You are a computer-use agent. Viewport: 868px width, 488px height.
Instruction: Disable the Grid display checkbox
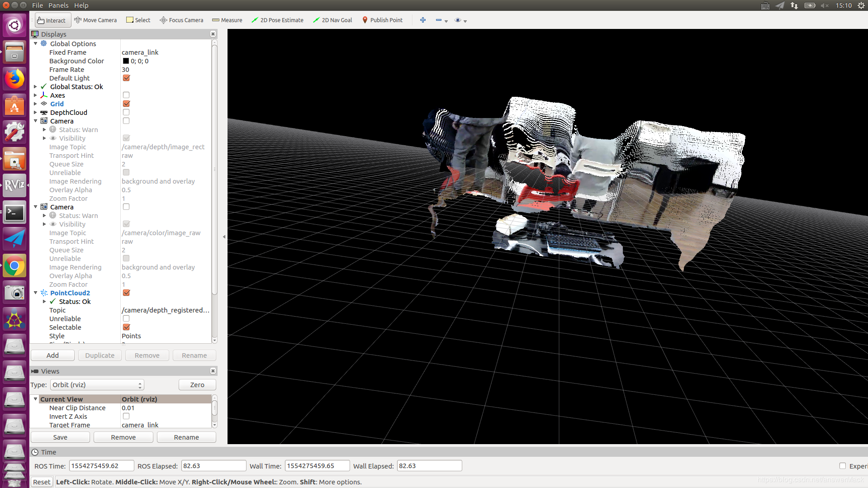[x=126, y=104]
